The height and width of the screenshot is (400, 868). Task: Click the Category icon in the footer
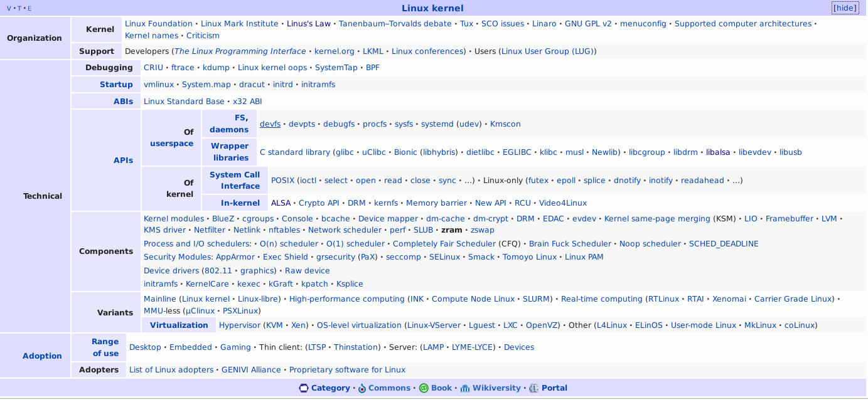tap(304, 388)
